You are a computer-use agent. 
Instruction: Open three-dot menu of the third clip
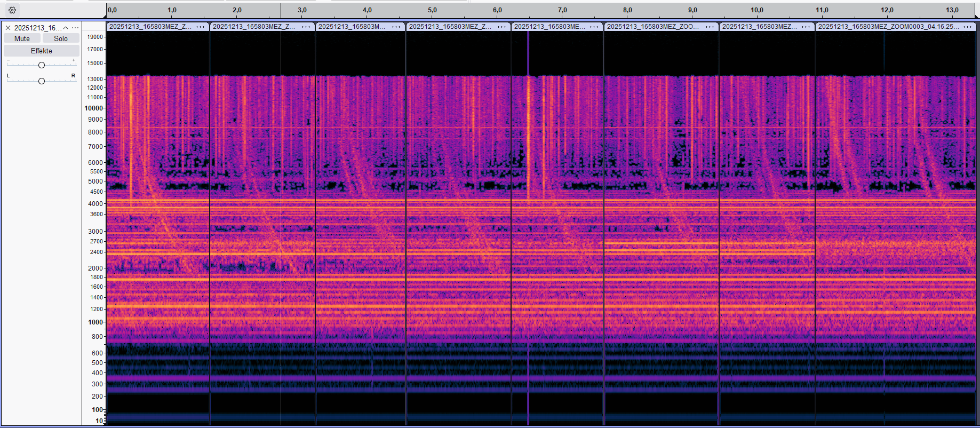tap(396, 27)
